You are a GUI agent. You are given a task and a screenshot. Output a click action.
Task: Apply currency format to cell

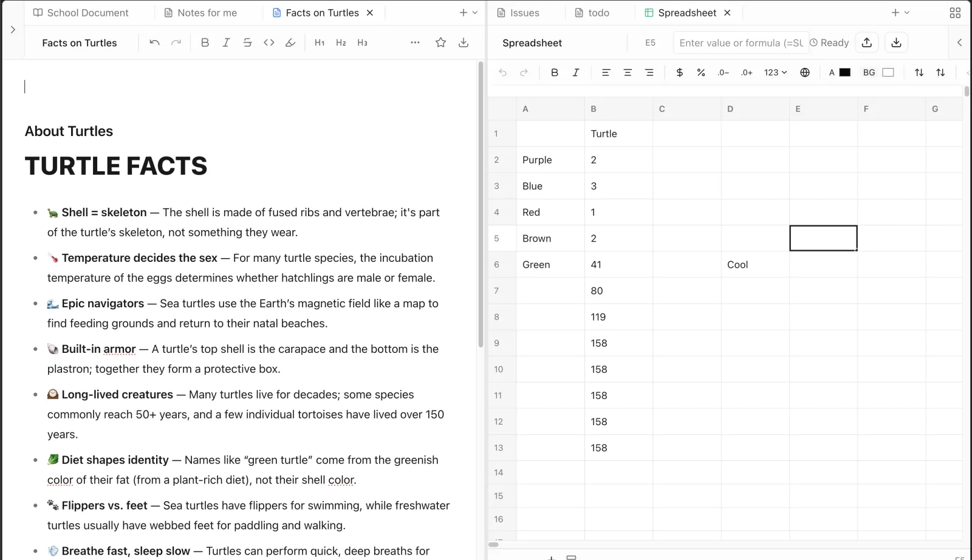680,72
